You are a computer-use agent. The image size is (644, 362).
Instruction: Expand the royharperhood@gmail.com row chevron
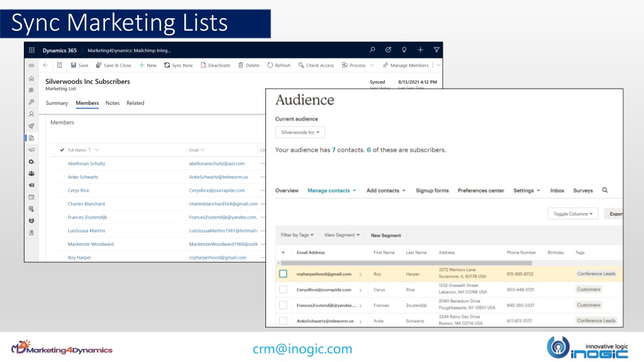point(360,274)
